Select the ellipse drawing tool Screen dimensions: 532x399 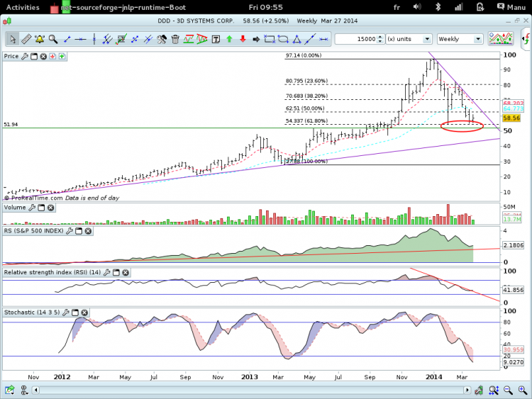pos(283,39)
